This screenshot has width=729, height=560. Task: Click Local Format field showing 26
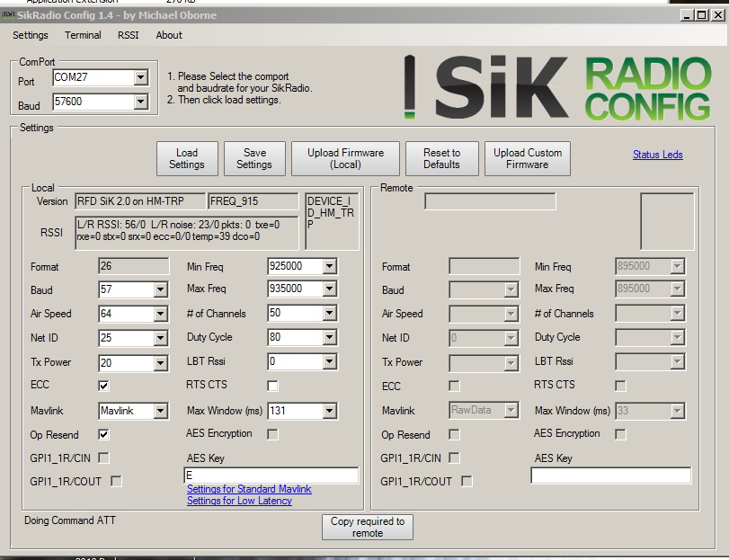(134, 266)
